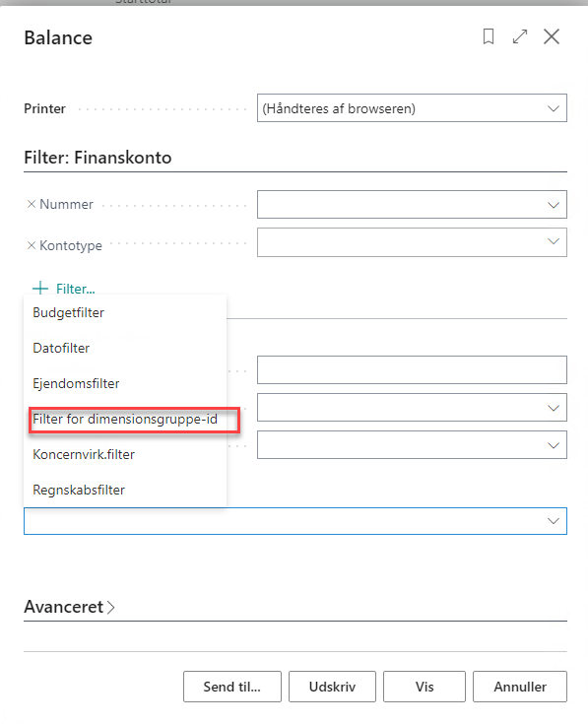Expand the Avanceret section
This screenshot has width=588, height=724.
click(69, 607)
